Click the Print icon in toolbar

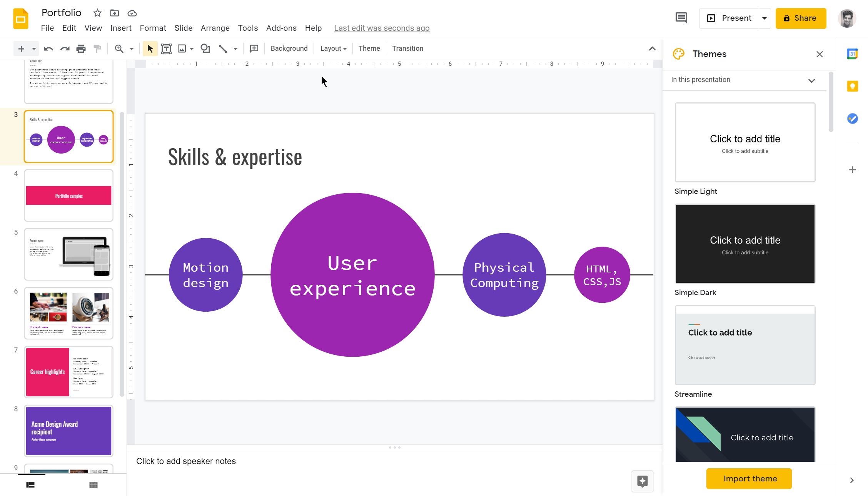coord(81,48)
